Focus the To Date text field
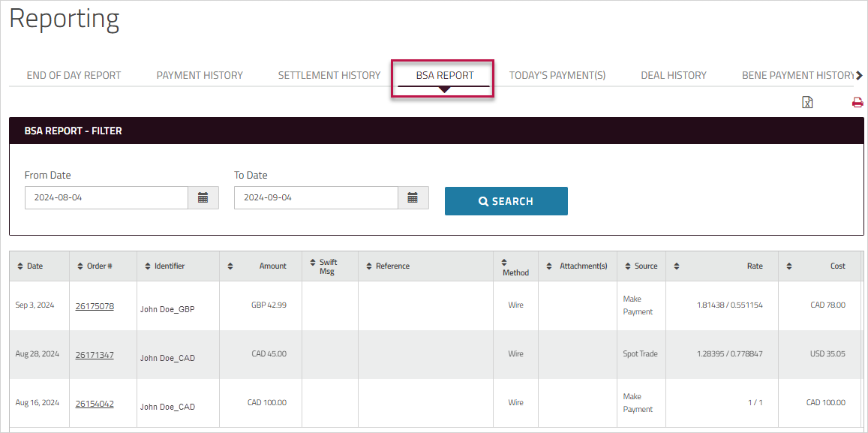This screenshot has width=868, height=433. pyautogui.click(x=316, y=198)
